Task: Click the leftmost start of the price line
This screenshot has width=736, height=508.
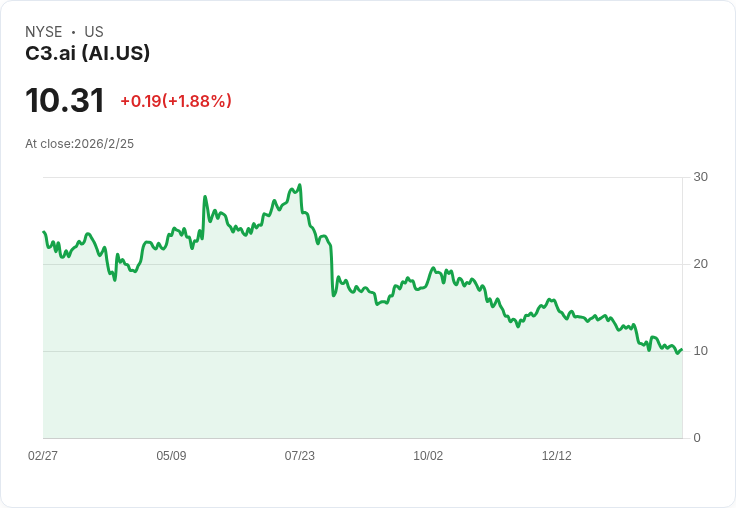Action: [x=44, y=232]
